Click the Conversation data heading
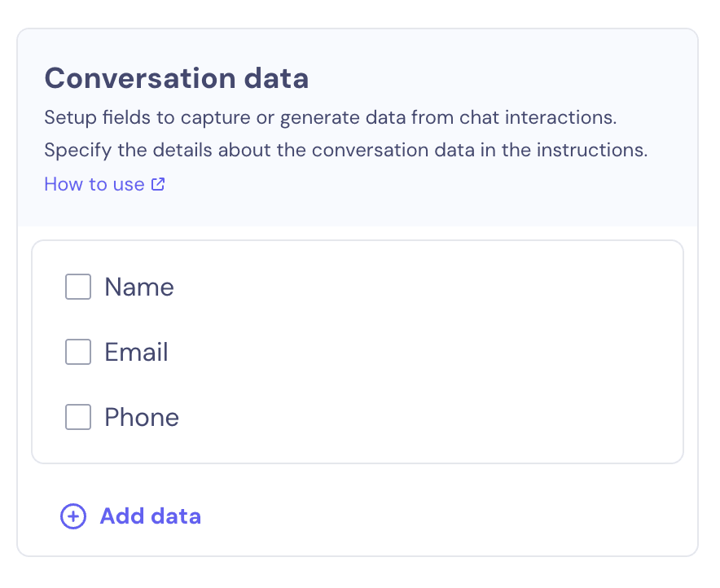This screenshot has width=720, height=588. (176, 78)
